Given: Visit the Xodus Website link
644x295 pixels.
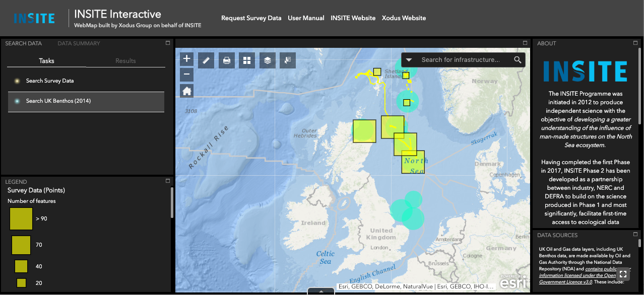Looking at the screenshot, I should point(404,18).
